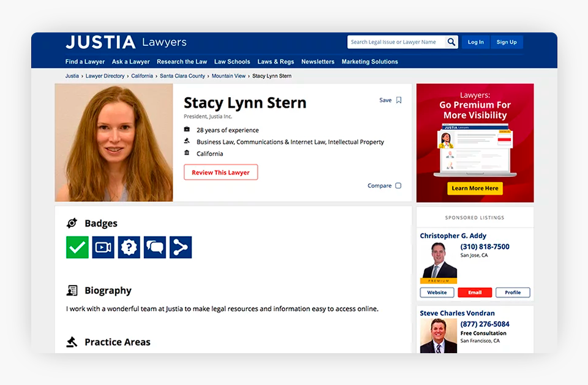Screen dimensions: 588x385
Task: Go to Santa Clara County breadcrumb link
Action: coord(183,76)
